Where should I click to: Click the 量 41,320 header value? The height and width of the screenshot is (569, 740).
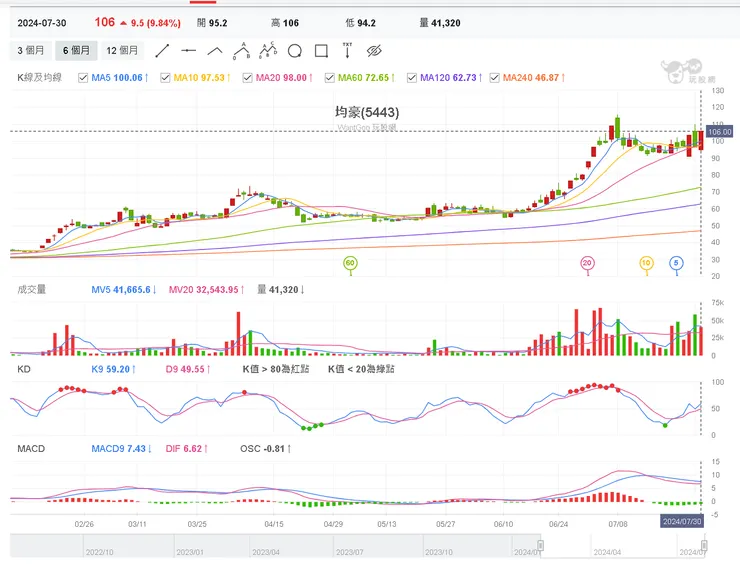(x=440, y=23)
